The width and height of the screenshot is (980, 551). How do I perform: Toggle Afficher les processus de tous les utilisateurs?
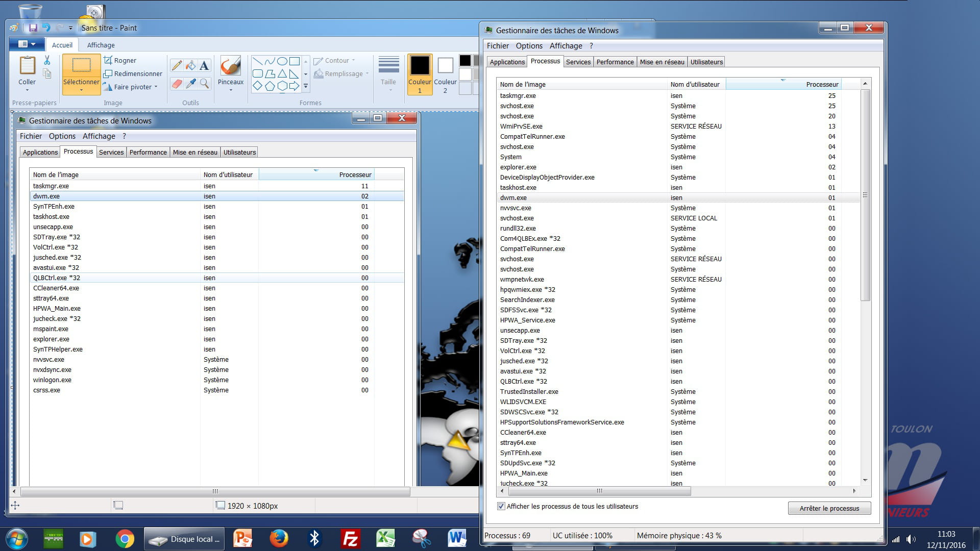(x=501, y=506)
